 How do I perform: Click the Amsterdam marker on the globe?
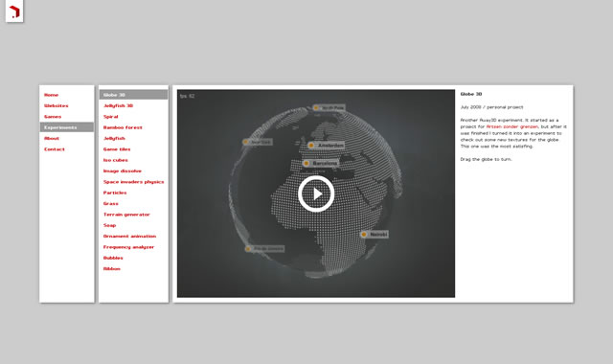click(327, 145)
